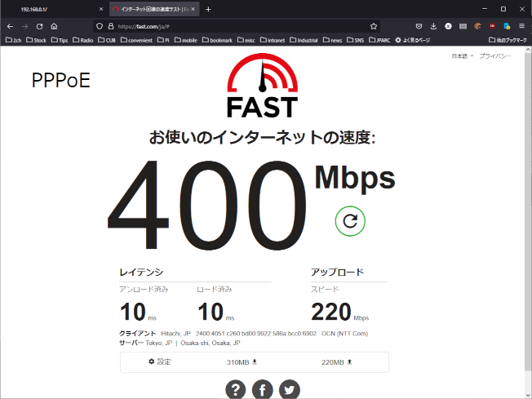The height and width of the screenshot is (399, 532).
Task: Click the forward navigation arrow
Action: (x=24, y=26)
